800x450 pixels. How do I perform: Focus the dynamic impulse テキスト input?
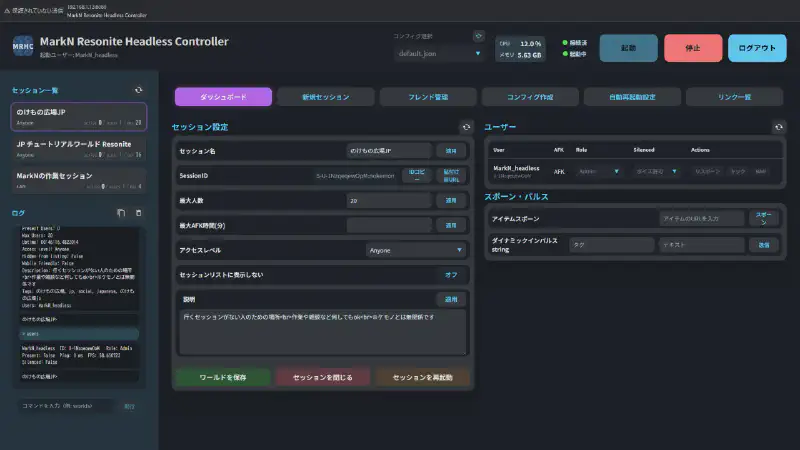(x=702, y=245)
